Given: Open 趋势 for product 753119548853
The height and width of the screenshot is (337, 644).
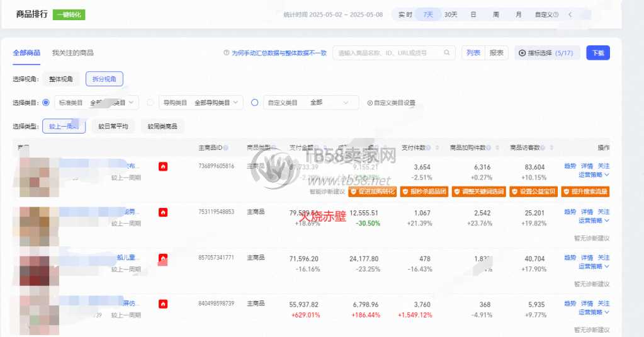Looking at the screenshot, I should click(x=570, y=212).
